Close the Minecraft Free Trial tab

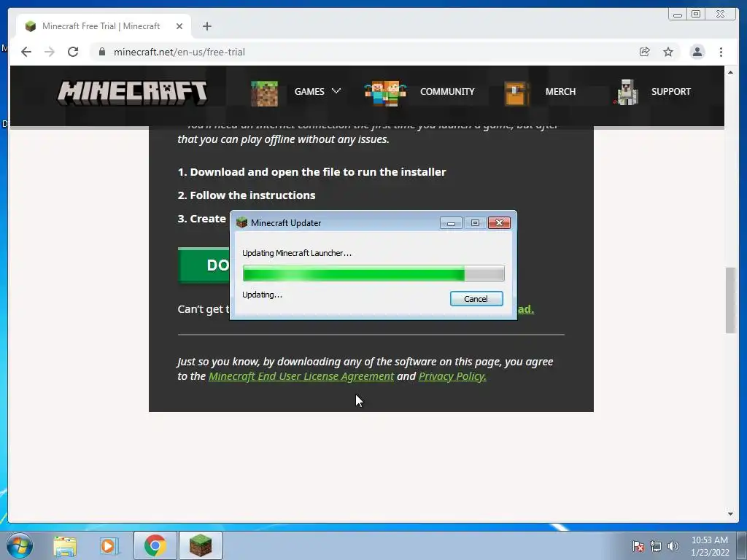click(179, 26)
